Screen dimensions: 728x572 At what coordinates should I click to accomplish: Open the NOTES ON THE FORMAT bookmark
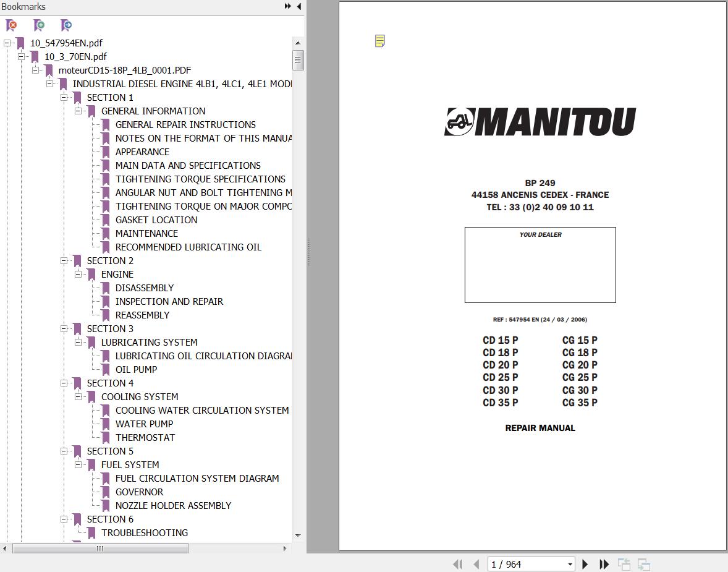tap(203, 138)
